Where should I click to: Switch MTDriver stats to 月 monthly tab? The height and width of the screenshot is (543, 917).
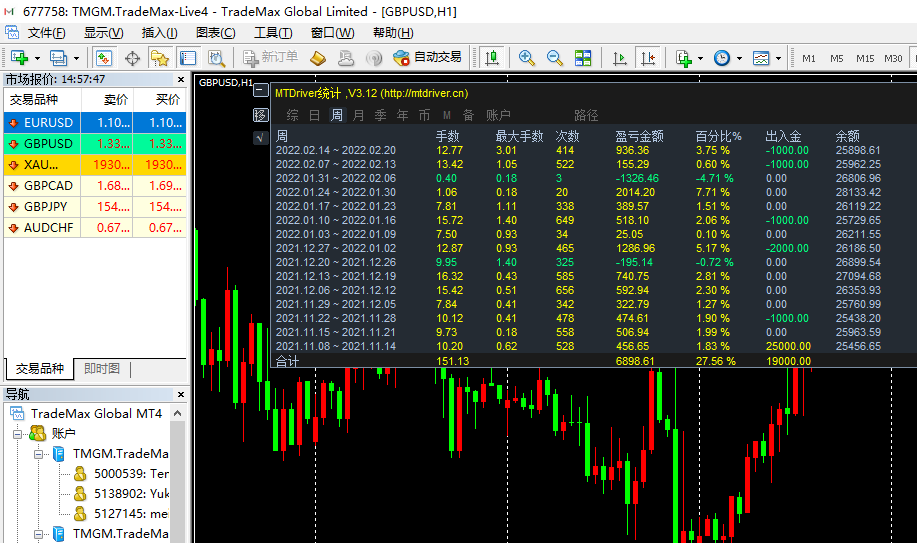pos(358,115)
